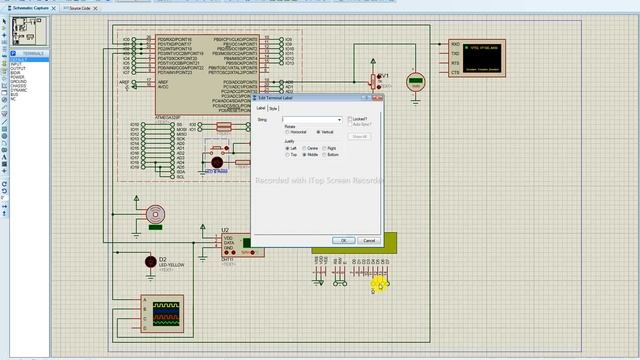Select INPUT in terminals list
The width and height of the screenshot is (640, 360).
pos(16,64)
